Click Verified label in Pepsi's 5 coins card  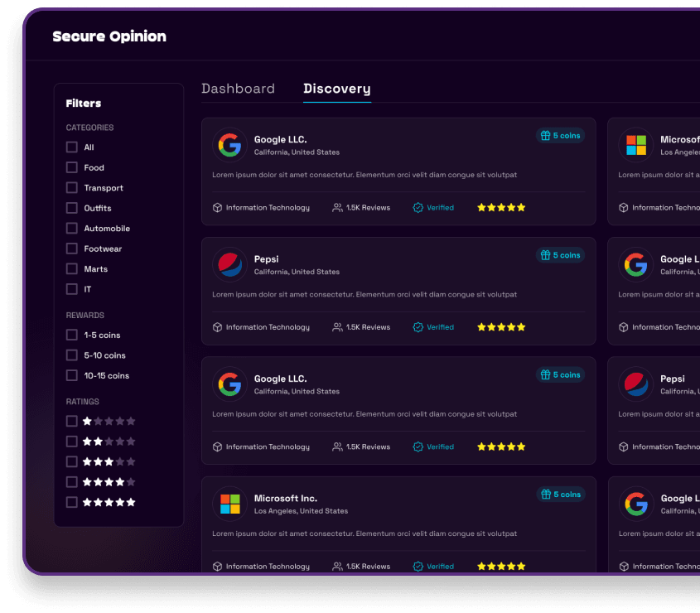(440, 327)
